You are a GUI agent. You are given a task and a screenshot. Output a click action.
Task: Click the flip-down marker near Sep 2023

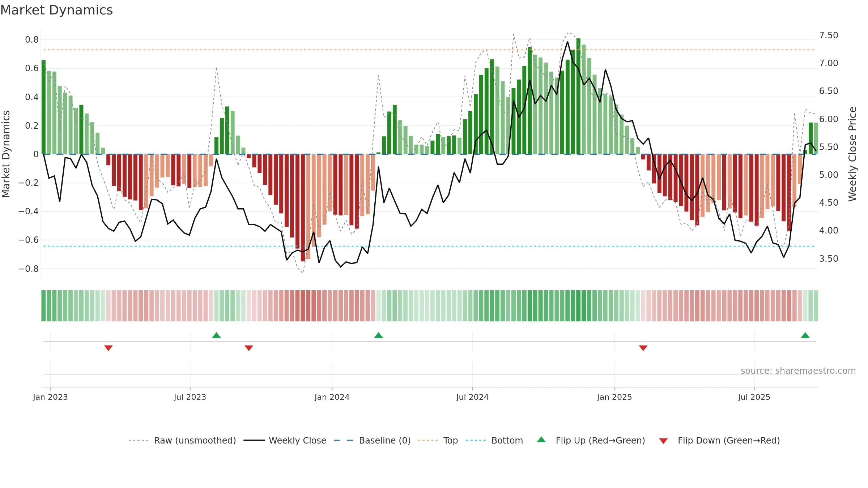tap(249, 348)
